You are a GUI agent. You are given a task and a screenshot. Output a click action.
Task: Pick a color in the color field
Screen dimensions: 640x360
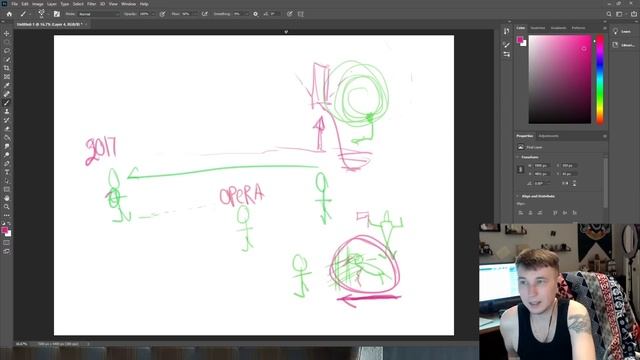(x=560, y=80)
